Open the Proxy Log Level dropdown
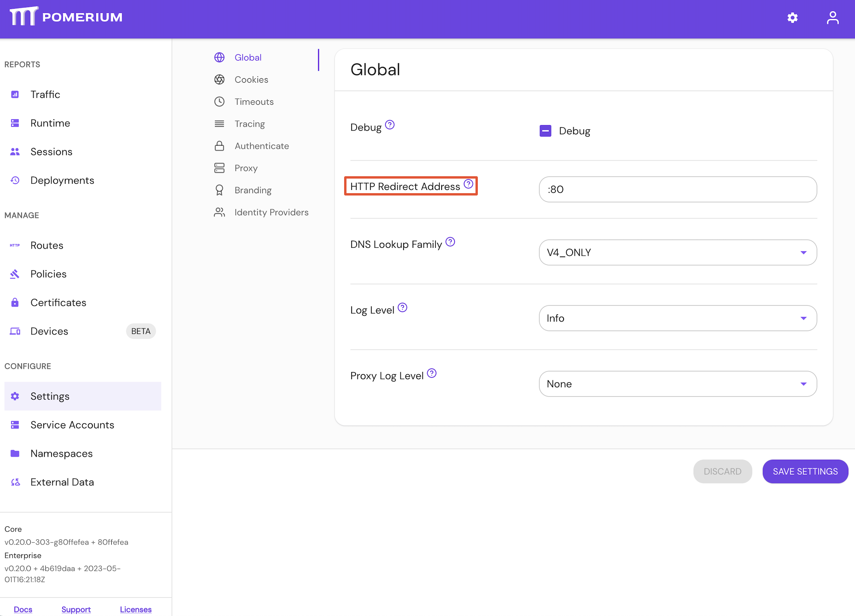Screen dimensions: 855x616 [x=677, y=384]
